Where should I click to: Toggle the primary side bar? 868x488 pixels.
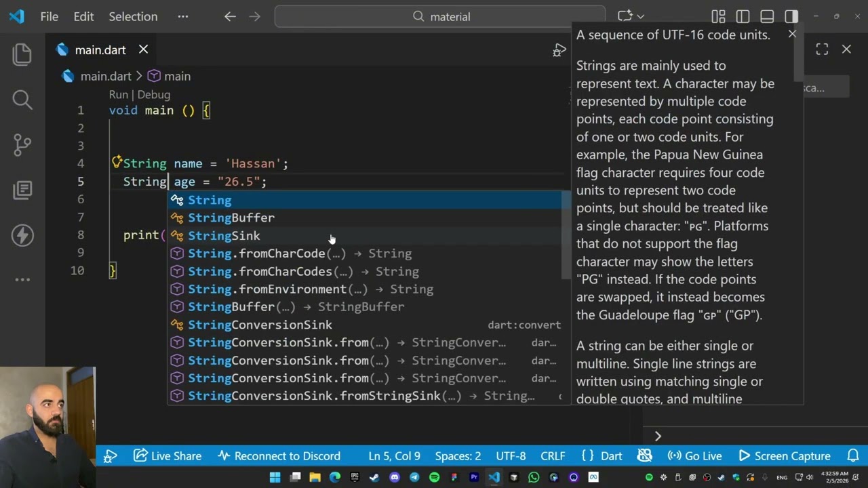(743, 16)
